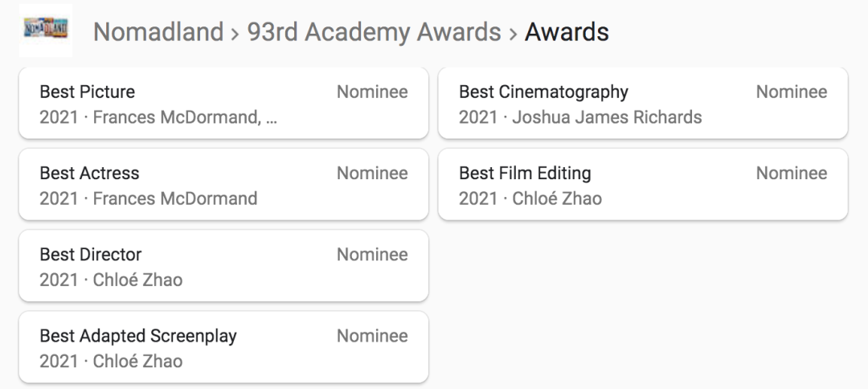Viewport: 868px width, 389px height.
Task: Open the Best Actress award card
Action: [x=223, y=185]
